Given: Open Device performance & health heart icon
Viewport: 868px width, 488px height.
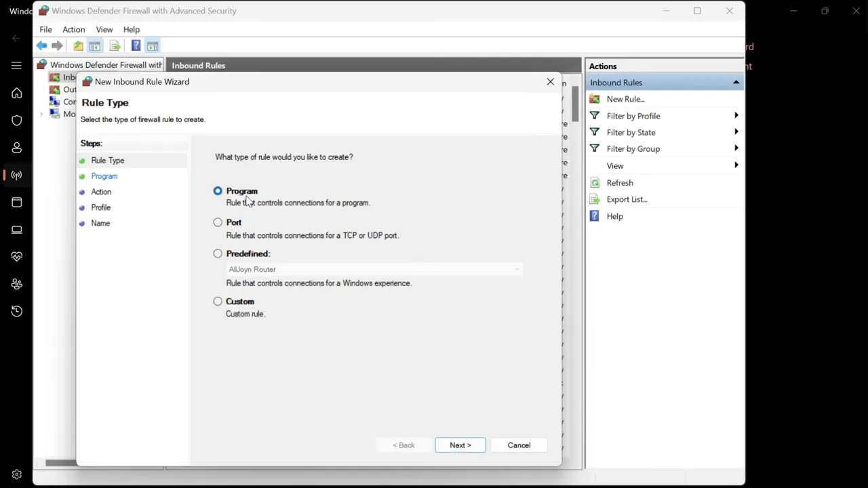Looking at the screenshot, I should (16, 257).
